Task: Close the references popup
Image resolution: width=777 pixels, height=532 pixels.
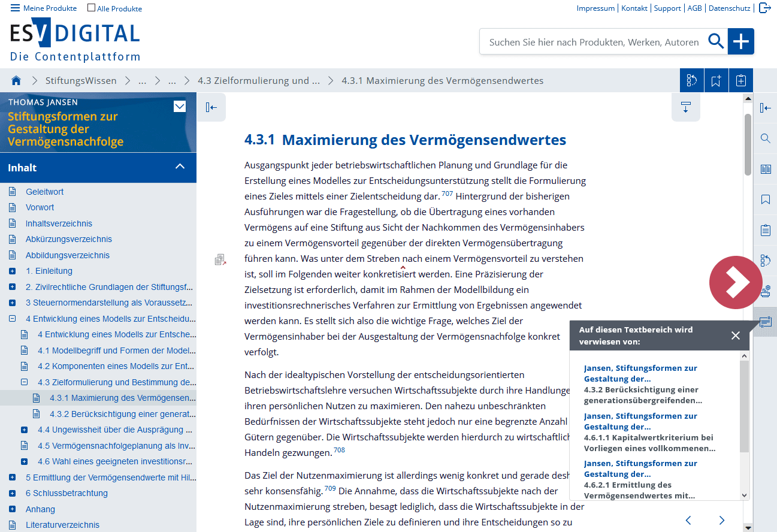Action: tap(736, 335)
